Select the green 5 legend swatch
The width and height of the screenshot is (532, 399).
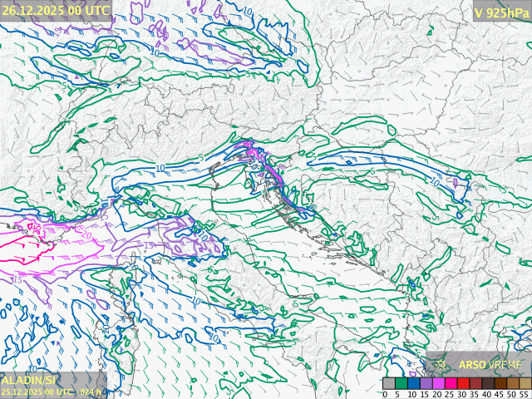(x=401, y=383)
